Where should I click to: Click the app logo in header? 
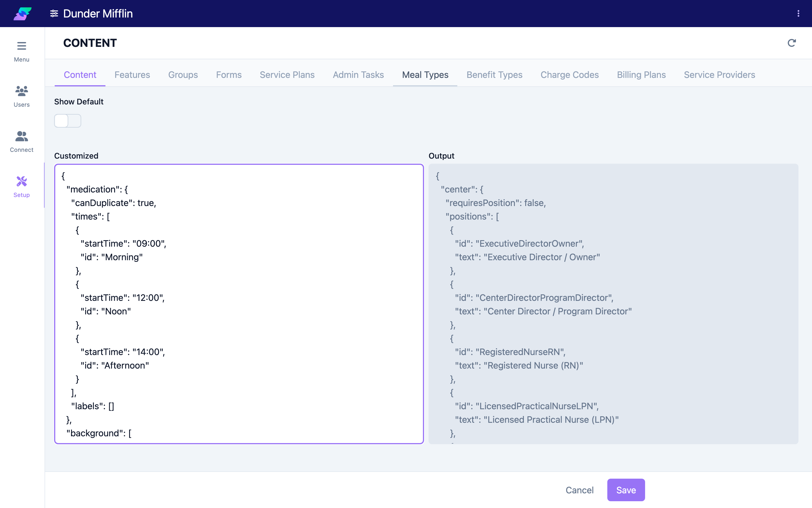coord(23,14)
